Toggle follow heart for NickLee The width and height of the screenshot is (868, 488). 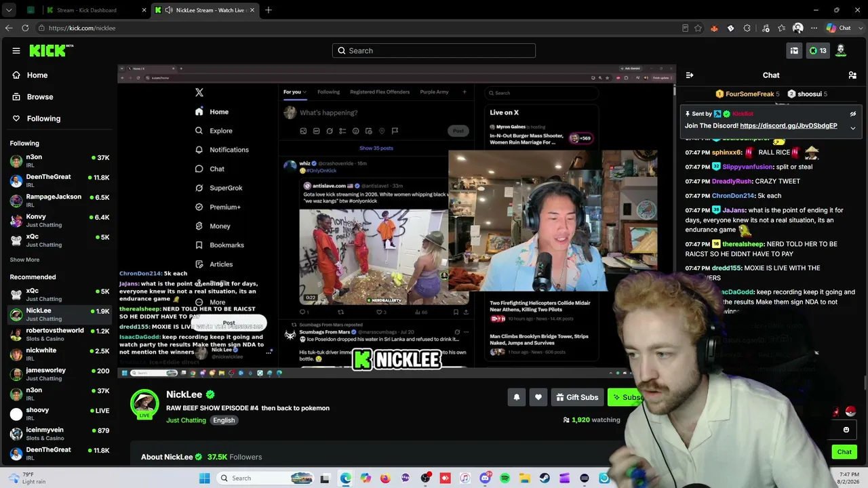click(538, 398)
